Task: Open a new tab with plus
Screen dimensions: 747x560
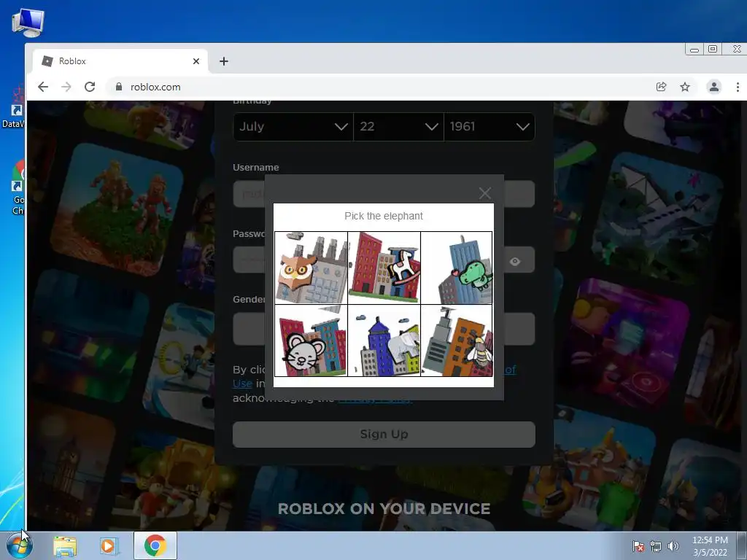Action: click(x=224, y=61)
